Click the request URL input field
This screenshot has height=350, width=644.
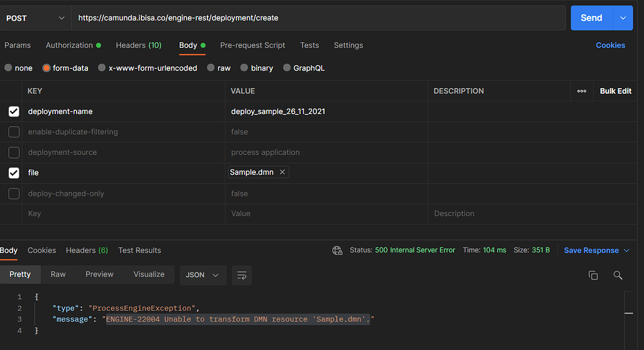(319, 18)
